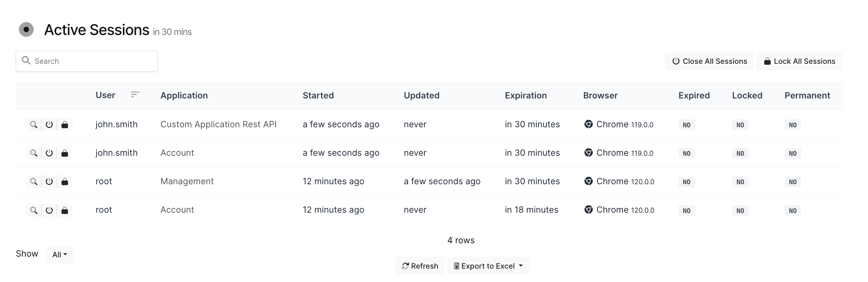Refresh the sessions table
The image size is (868, 282).
[x=420, y=266]
